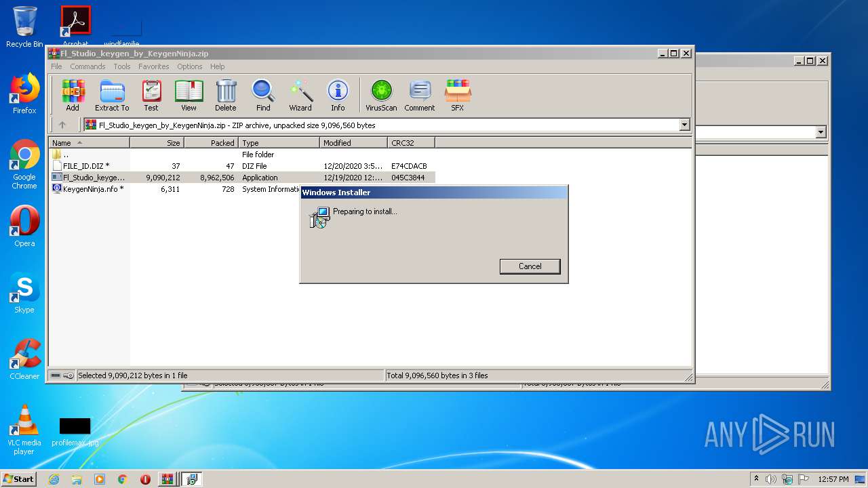Click the Extract To toolbar icon
868x488 pixels.
click(112, 95)
